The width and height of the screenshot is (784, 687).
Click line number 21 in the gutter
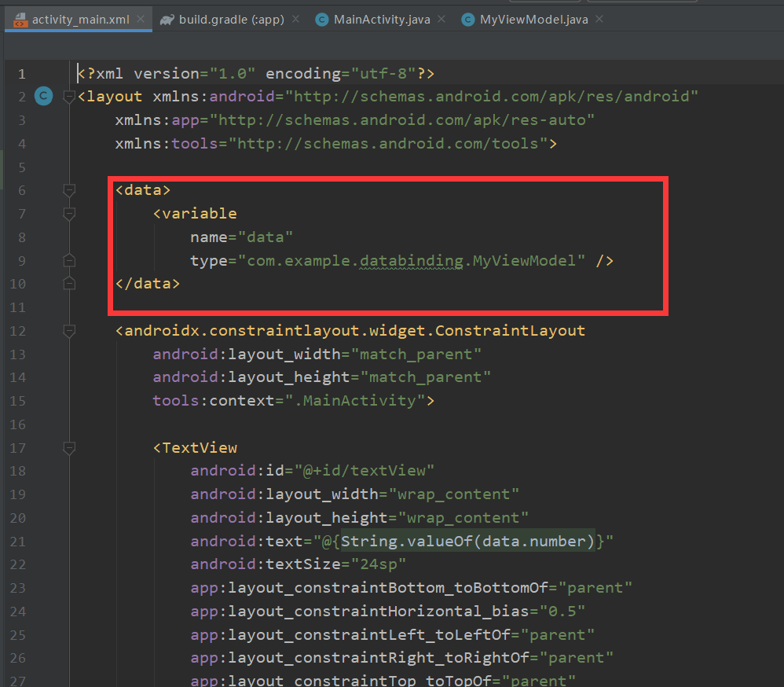[17, 542]
